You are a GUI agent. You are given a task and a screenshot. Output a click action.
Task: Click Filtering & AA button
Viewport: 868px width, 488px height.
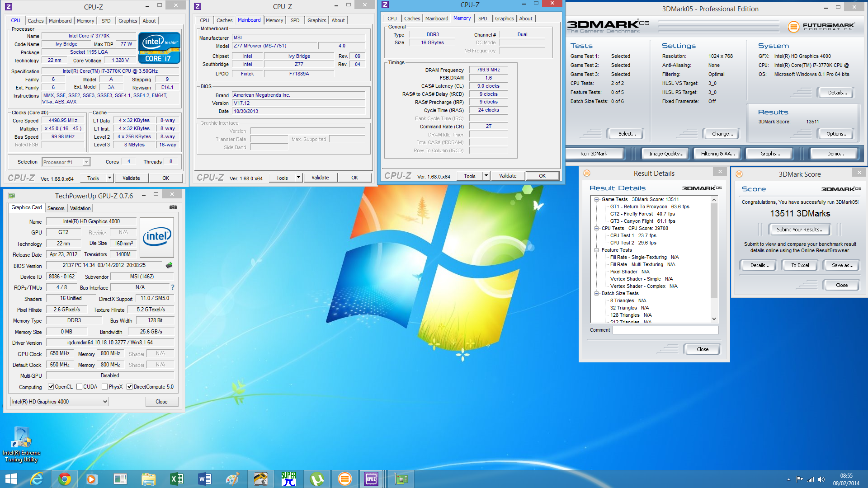tap(718, 154)
